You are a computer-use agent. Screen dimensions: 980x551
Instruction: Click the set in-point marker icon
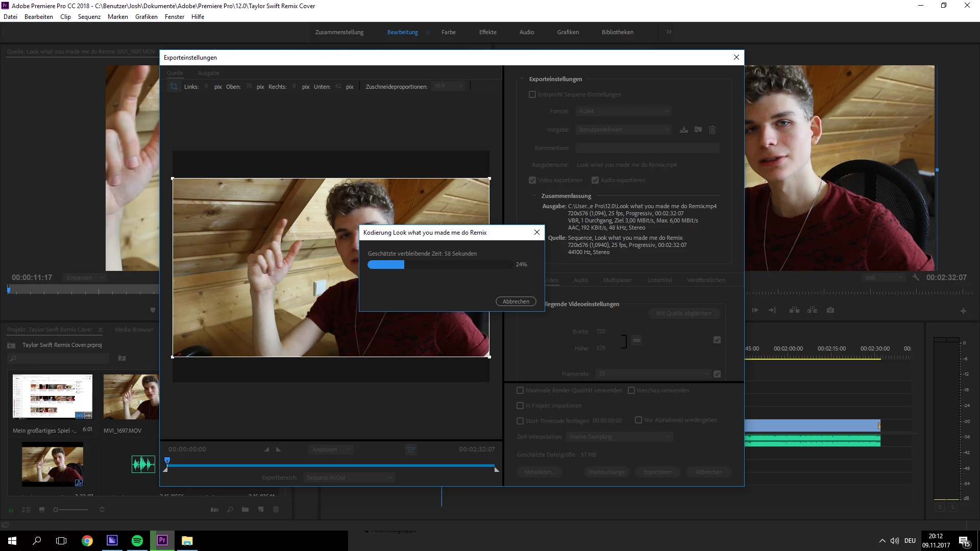click(266, 449)
